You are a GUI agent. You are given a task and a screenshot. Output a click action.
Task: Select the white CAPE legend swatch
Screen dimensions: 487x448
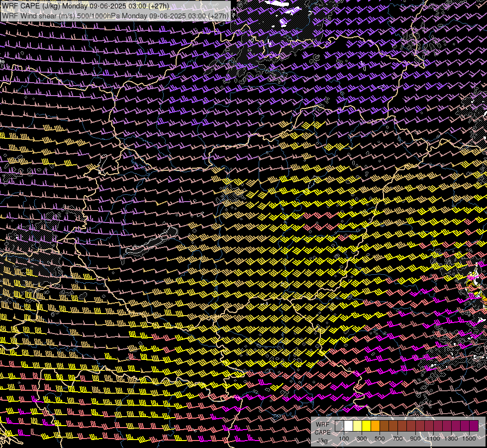point(349,426)
